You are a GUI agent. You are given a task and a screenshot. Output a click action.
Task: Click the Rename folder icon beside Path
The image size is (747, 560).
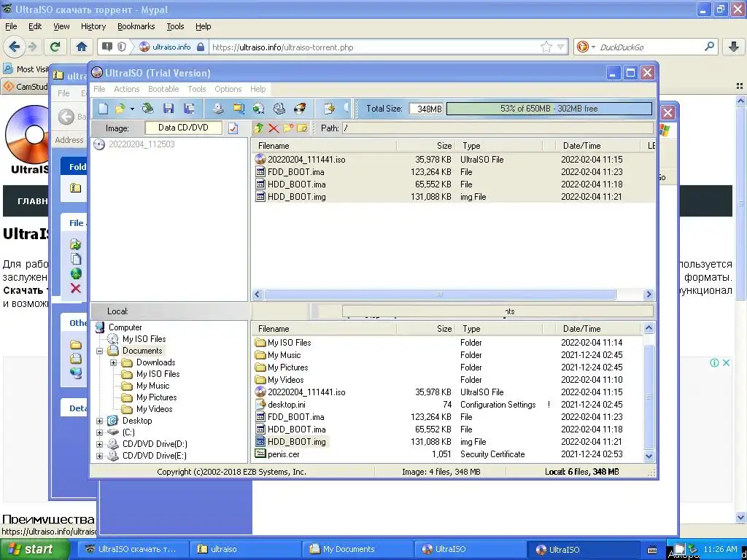tap(302, 128)
